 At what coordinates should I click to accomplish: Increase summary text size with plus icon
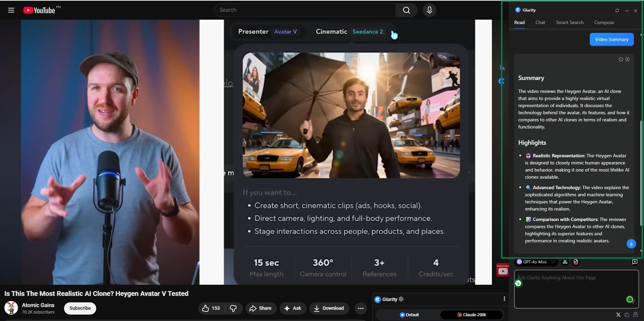click(627, 59)
